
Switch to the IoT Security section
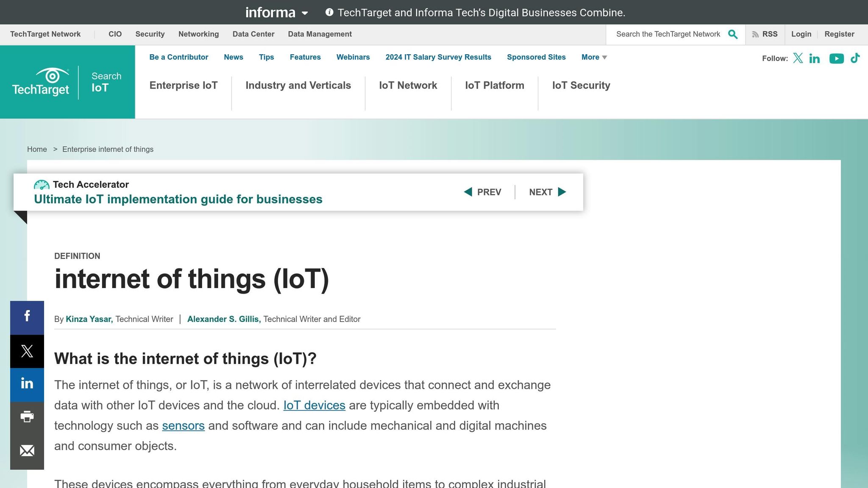[x=581, y=85]
